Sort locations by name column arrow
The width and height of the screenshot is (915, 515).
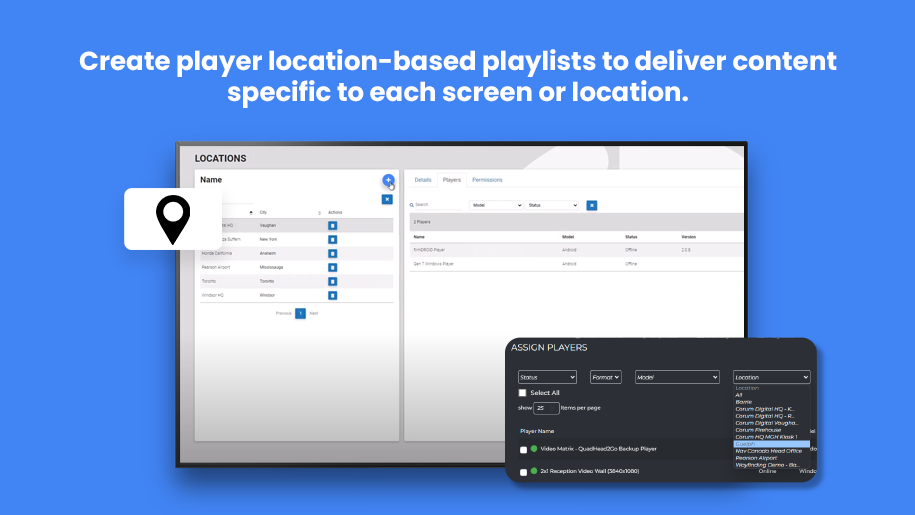click(x=251, y=213)
